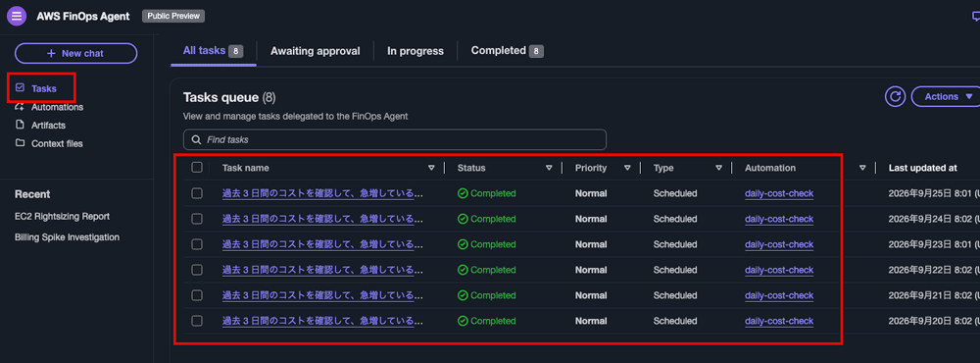Select Context files in the sidebar

coord(57,143)
